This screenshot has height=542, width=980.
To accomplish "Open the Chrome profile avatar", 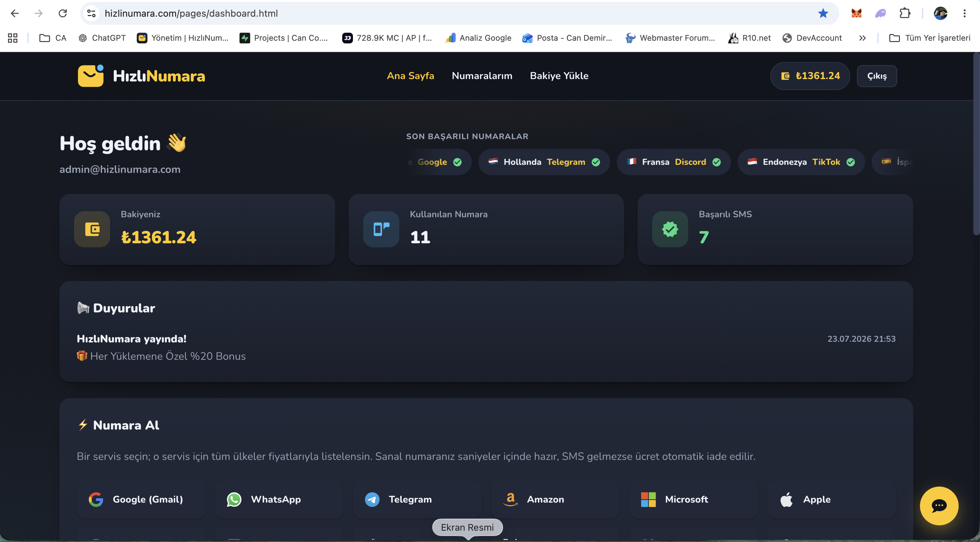I will click(x=940, y=13).
